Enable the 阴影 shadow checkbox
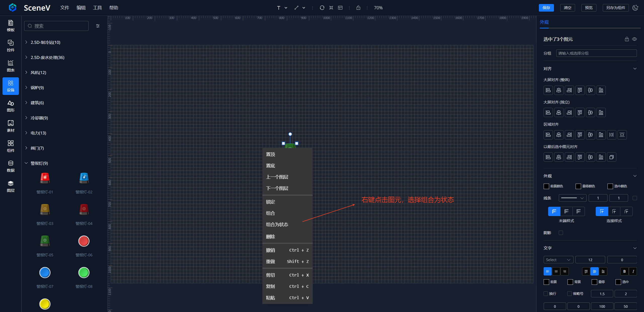 tap(561, 233)
